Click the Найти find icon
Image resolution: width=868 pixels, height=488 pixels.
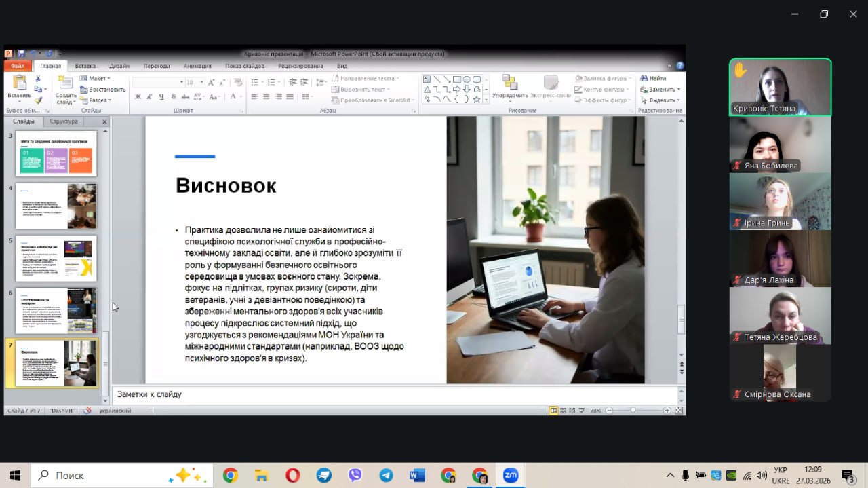coord(653,79)
